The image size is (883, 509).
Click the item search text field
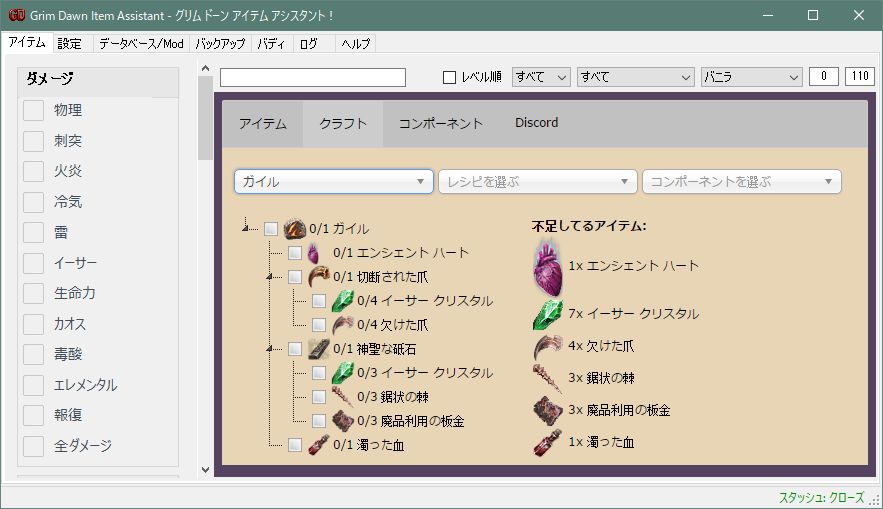point(313,77)
